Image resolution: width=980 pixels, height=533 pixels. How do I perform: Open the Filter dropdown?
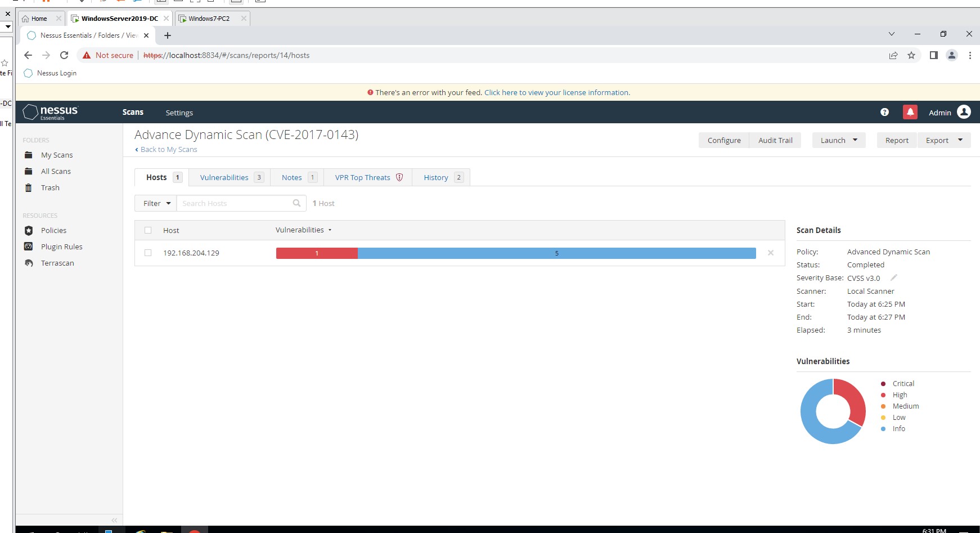[x=156, y=203]
